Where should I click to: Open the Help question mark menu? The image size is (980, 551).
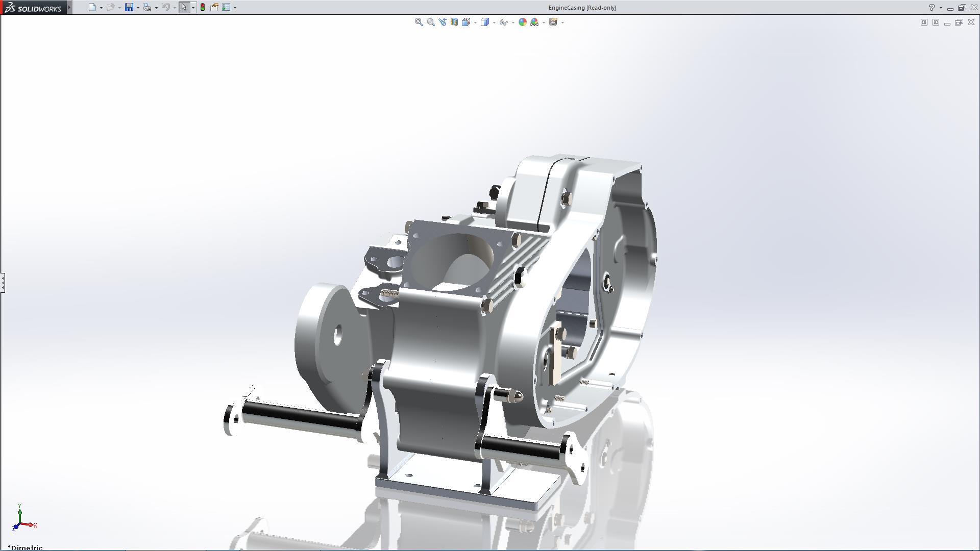point(932,7)
